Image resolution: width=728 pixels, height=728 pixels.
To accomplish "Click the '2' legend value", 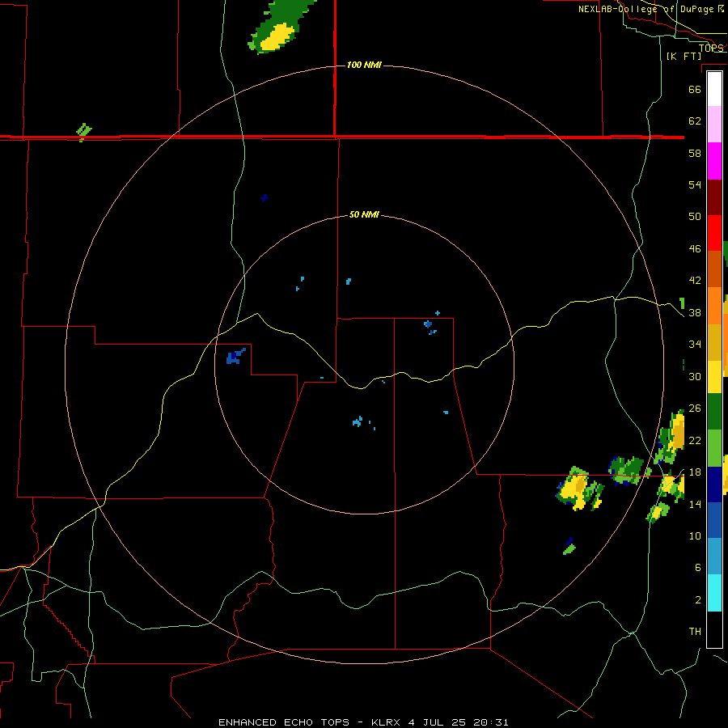I will (x=697, y=600).
